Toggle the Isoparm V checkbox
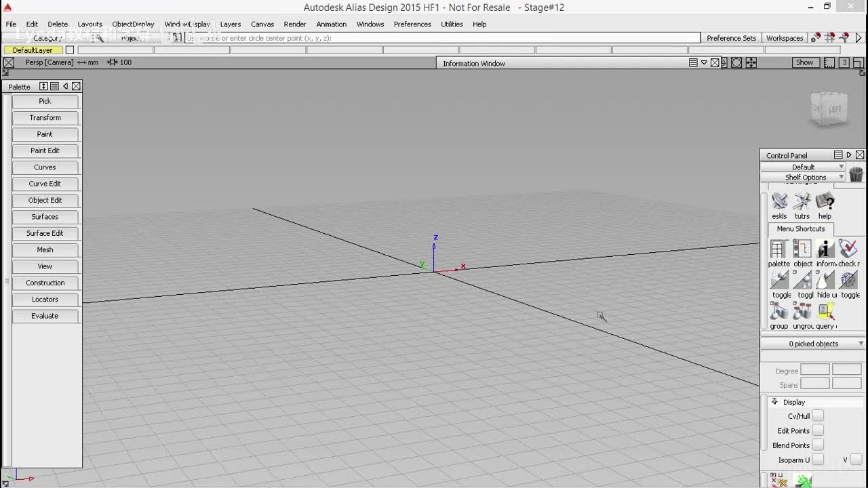 pos(856,460)
